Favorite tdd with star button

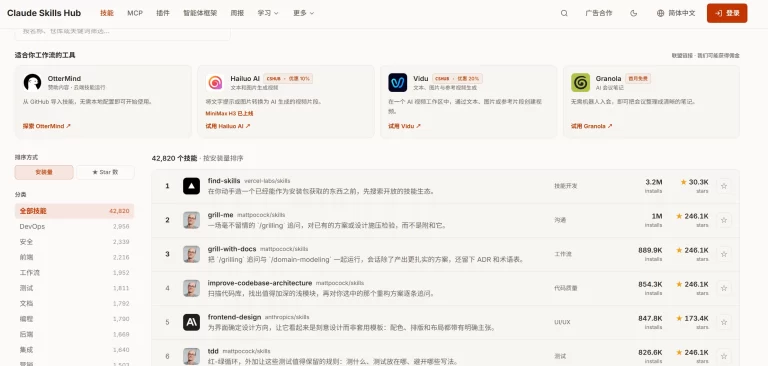pos(724,356)
